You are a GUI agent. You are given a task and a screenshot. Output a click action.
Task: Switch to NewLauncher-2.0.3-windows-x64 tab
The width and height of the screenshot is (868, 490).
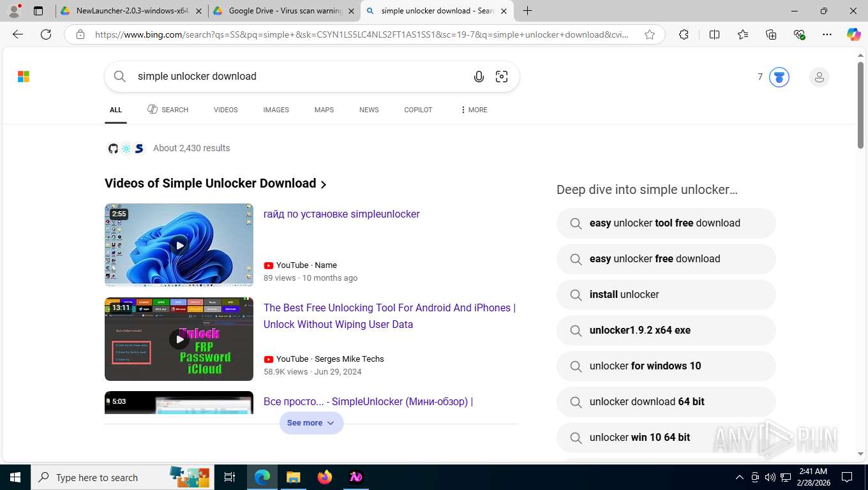pos(131,11)
